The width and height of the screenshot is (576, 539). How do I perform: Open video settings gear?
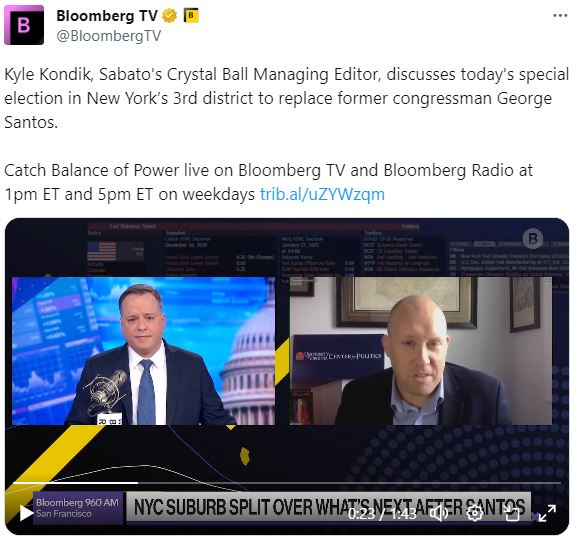(x=475, y=513)
